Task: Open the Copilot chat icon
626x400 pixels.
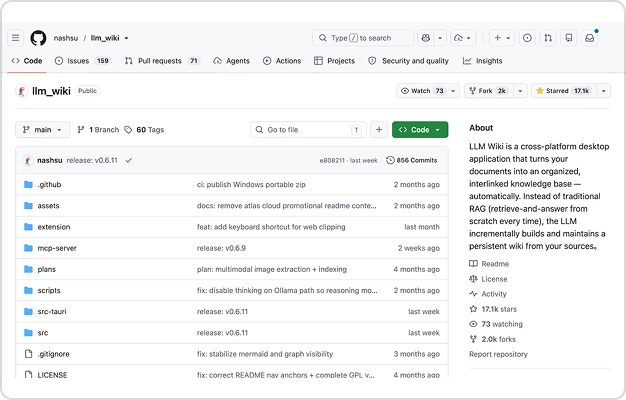Action: click(x=426, y=38)
